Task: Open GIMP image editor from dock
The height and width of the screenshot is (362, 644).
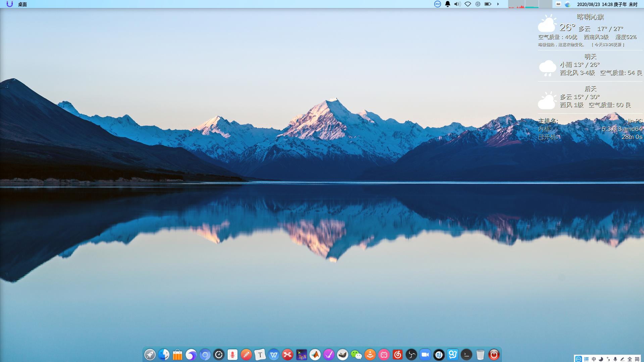Action: (343, 355)
